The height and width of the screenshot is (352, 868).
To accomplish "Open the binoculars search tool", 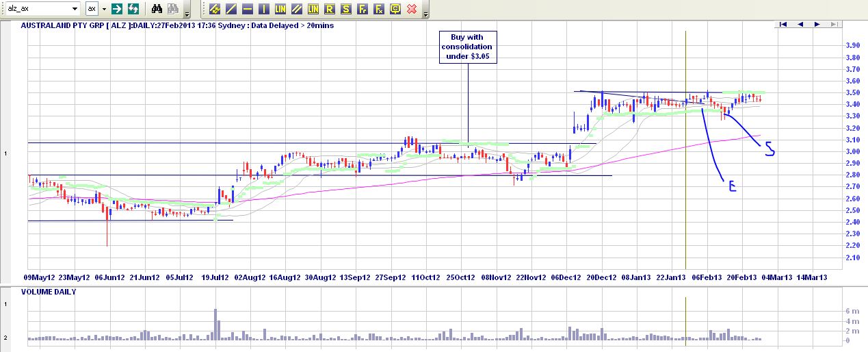I will point(157,9).
